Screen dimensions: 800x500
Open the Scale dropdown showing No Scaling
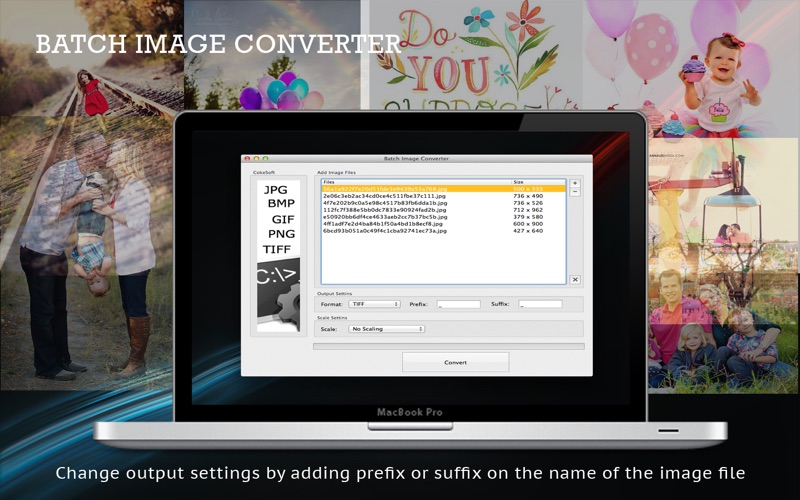[x=386, y=328]
